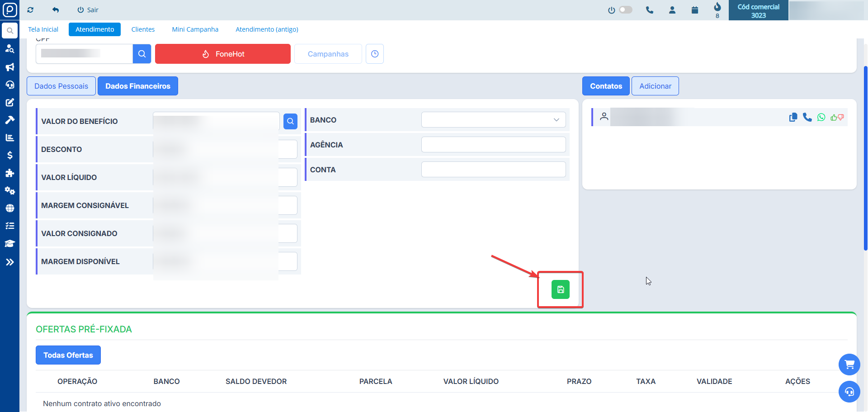Click the history clock icon button
Viewport: 868px width, 412px height.
pyautogui.click(x=374, y=54)
